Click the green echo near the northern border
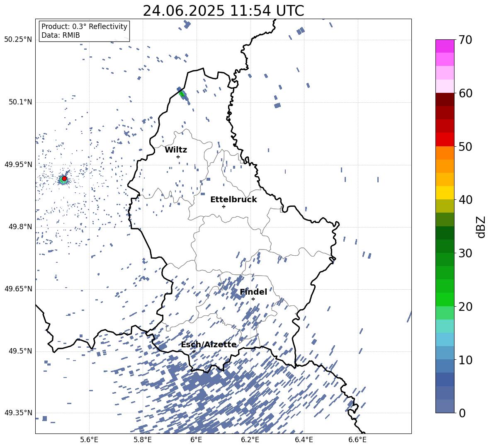 point(182,94)
